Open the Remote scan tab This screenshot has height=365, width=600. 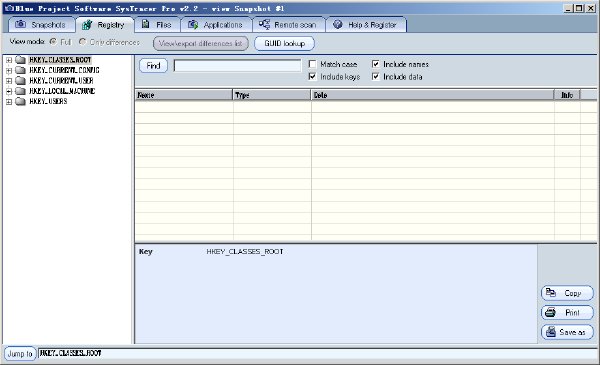pyautogui.click(x=289, y=25)
